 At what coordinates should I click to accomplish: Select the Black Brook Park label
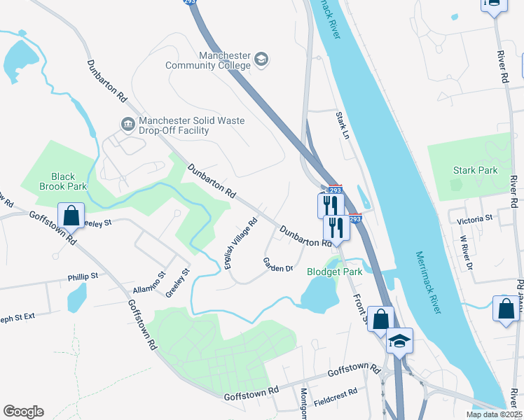(63, 181)
